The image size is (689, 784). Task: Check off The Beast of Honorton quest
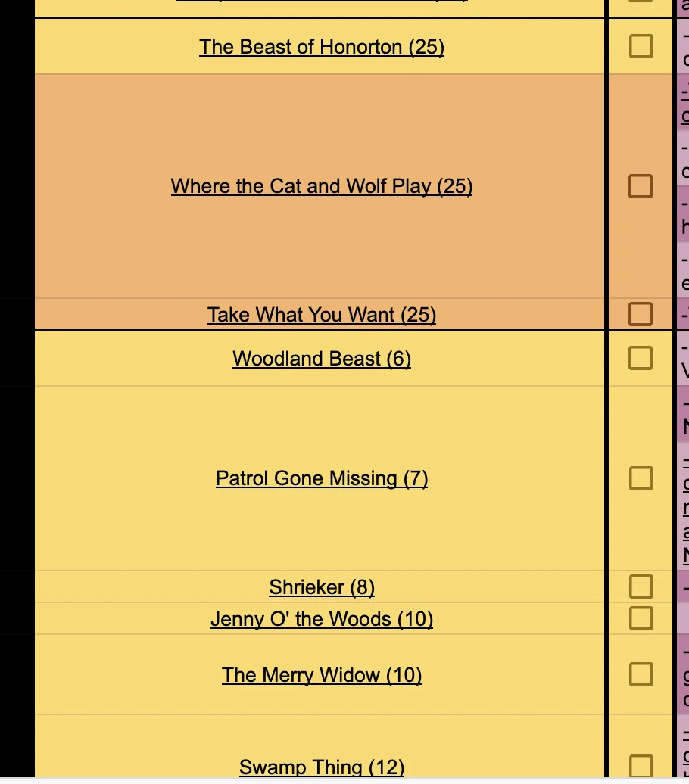[x=641, y=46]
